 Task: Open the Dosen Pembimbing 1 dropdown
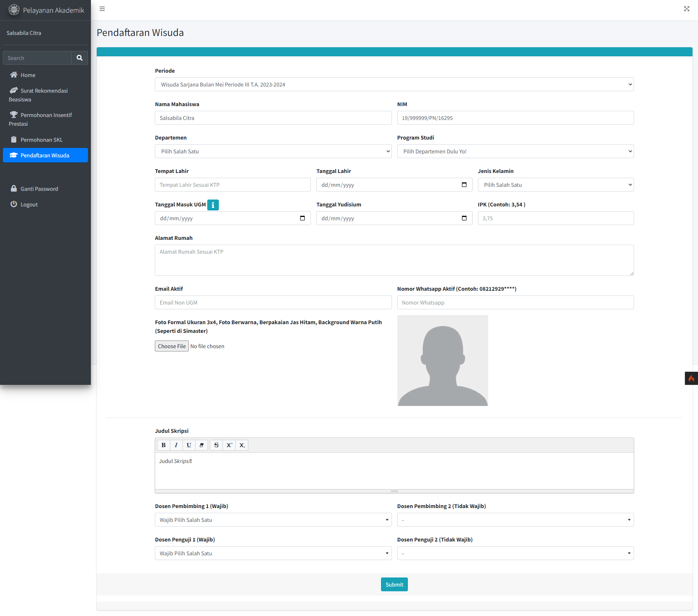(x=273, y=520)
